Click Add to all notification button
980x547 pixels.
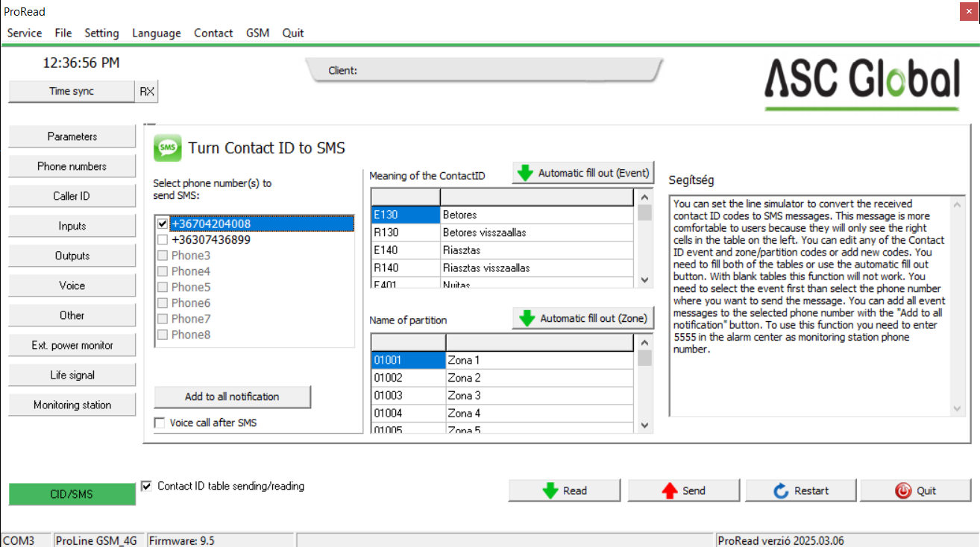[232, 396]
